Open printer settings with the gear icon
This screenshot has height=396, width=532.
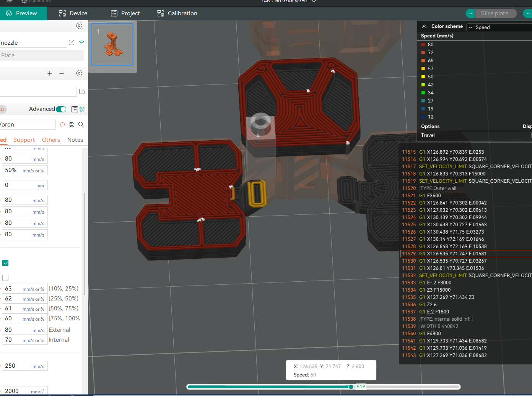(79, 26)
